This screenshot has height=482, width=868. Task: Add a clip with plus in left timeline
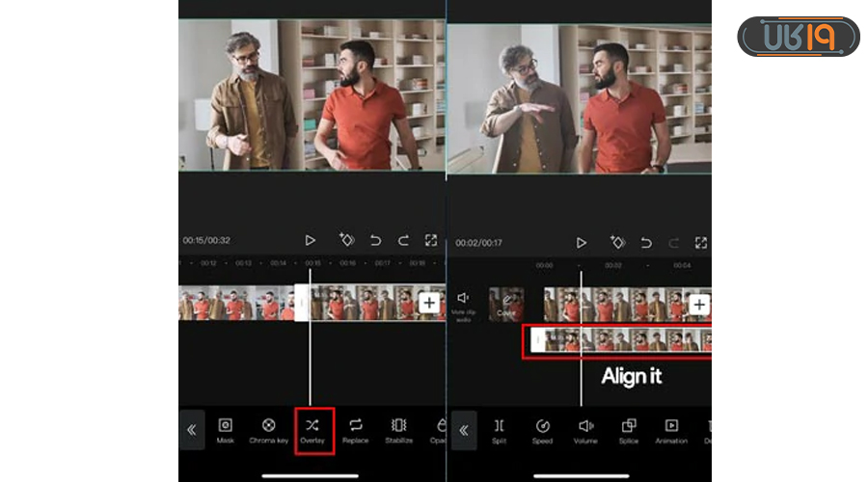[429, 303]
